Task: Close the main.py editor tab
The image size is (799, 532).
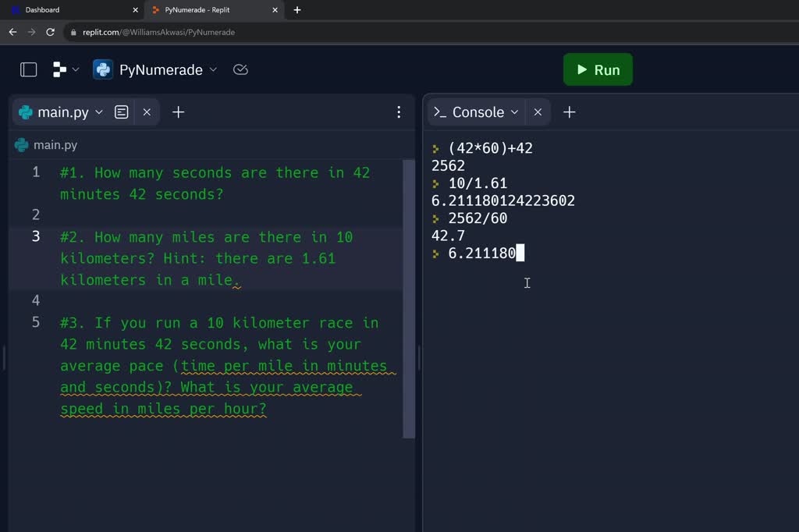Action: point(147,112)
